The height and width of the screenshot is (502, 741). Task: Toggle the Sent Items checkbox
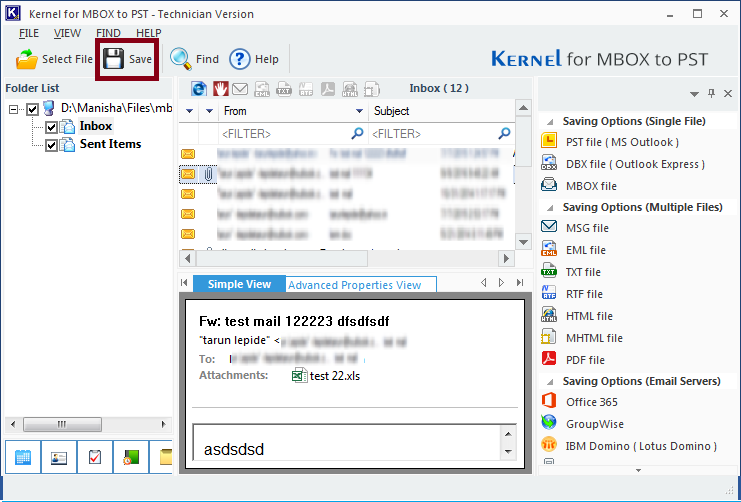coord(52,145)
